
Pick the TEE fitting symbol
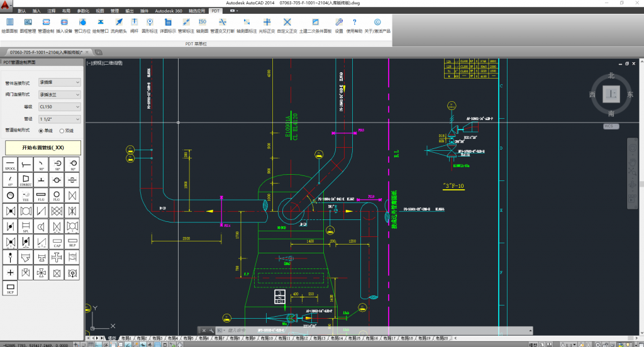point(26,195)
